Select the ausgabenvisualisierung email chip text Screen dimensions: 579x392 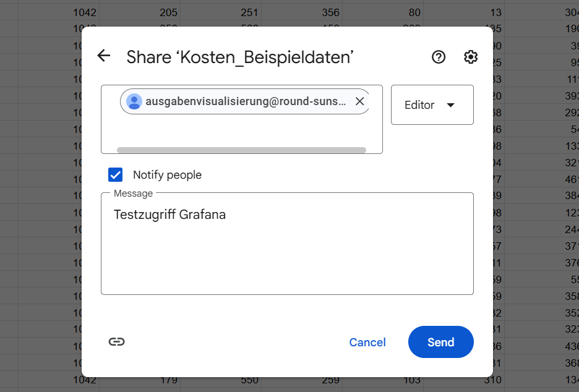click(246, 101)
